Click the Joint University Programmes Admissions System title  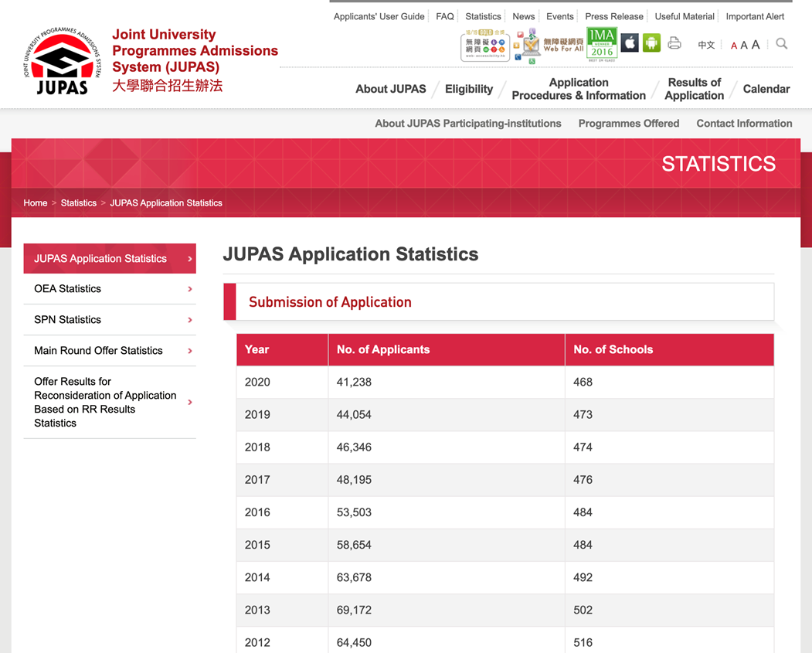coord(195,51)
